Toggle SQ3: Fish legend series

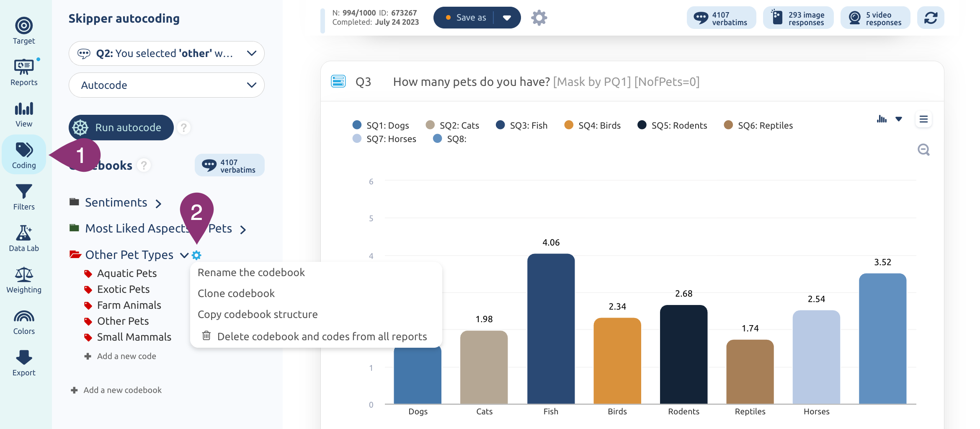521,125
